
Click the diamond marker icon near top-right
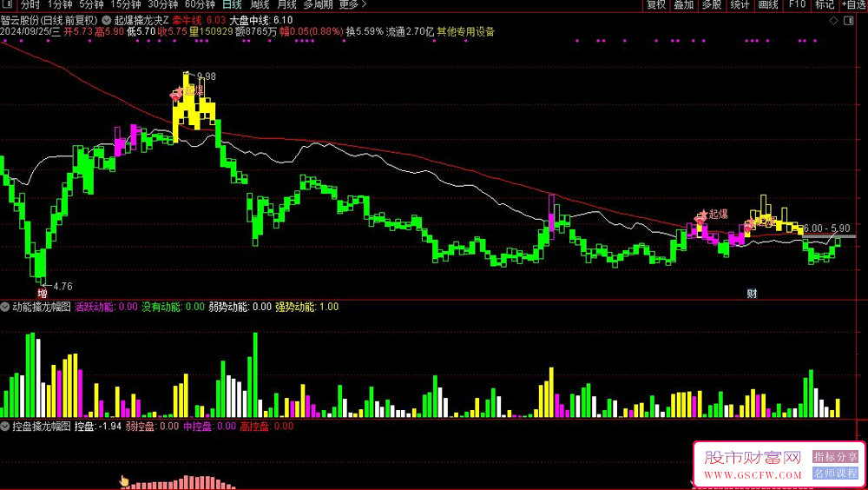[x=833, y=21]
